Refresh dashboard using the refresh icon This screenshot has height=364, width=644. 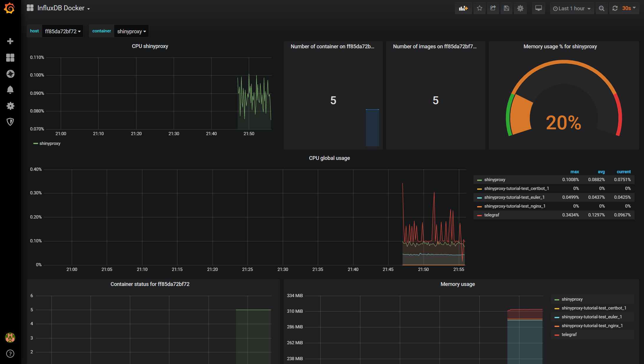click(615, 8)
